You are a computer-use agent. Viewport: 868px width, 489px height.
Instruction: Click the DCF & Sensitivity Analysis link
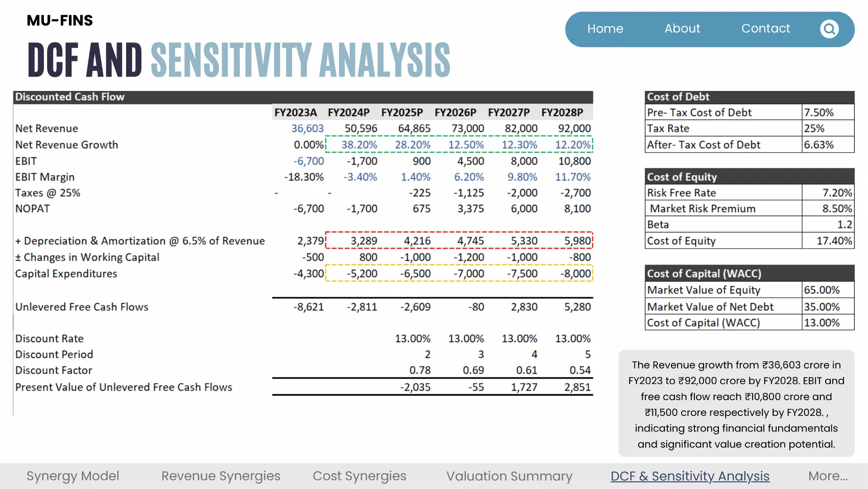tap(690, 476)
